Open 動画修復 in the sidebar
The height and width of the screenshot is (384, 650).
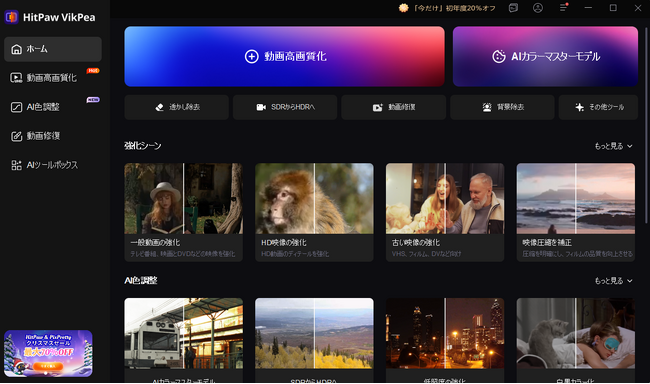(x=53, y=136)
